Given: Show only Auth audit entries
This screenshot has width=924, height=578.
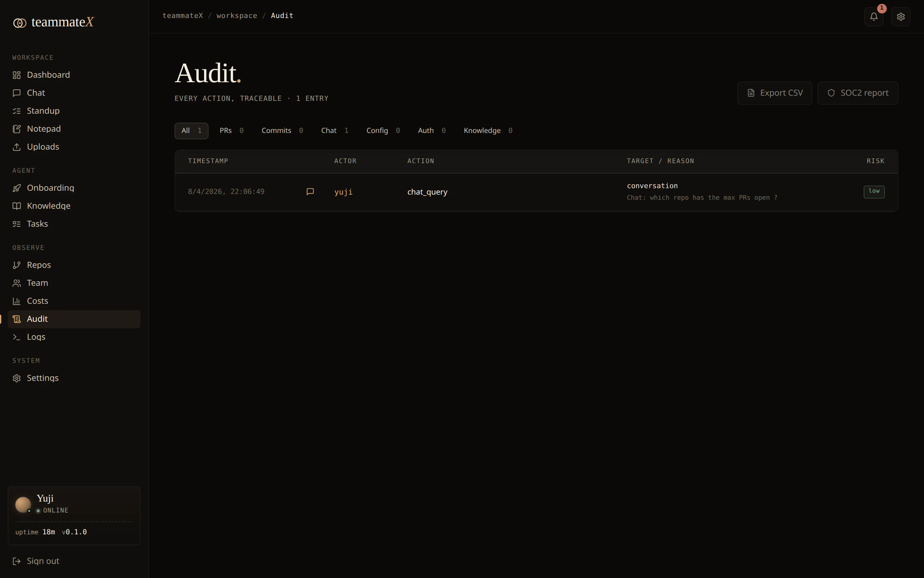Looking at the screenshot, I should coord(432,131).
